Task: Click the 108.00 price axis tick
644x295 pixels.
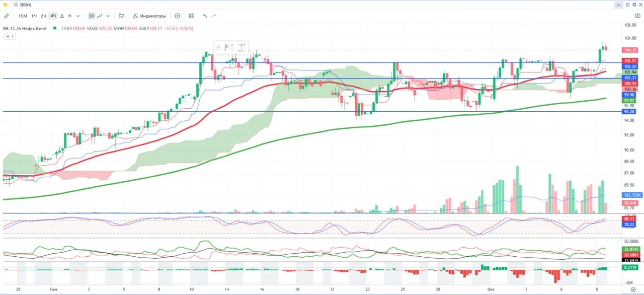Action: pyautogui.click(x=630, y=25)
